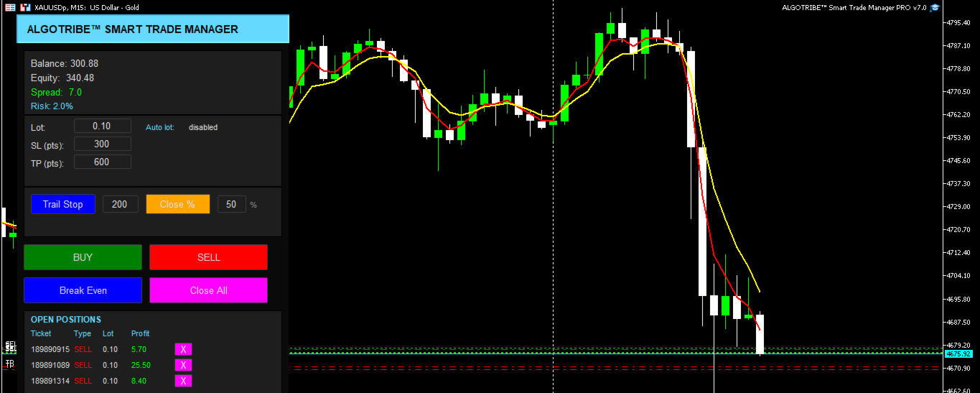Screen dimensions: 980x393
Task: Click the 'TP (pts):' label
Action: point(47,163)
